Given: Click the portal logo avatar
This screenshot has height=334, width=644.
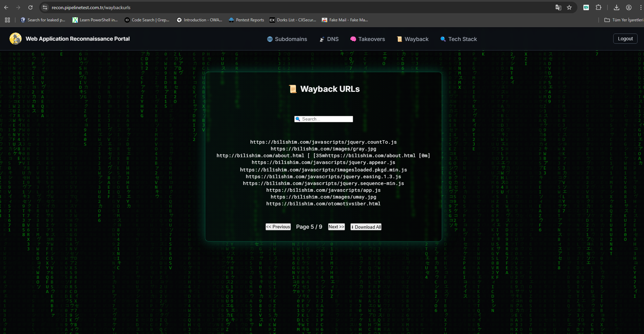Looking at the screenshot, I should pyautogui.click(x=16, y=39).
